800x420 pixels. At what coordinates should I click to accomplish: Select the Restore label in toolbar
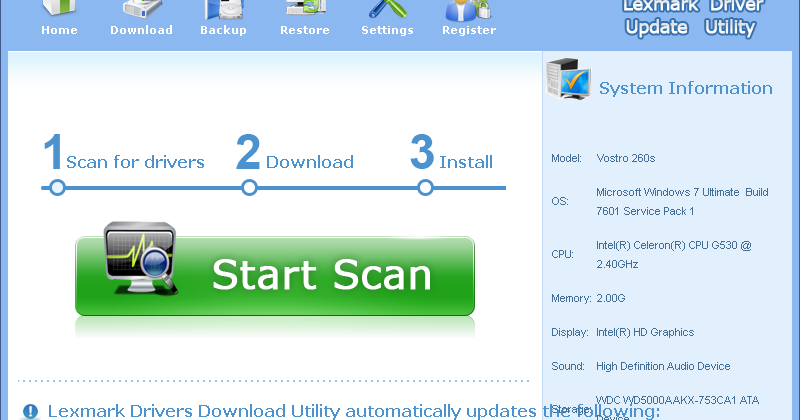[305, 30]
